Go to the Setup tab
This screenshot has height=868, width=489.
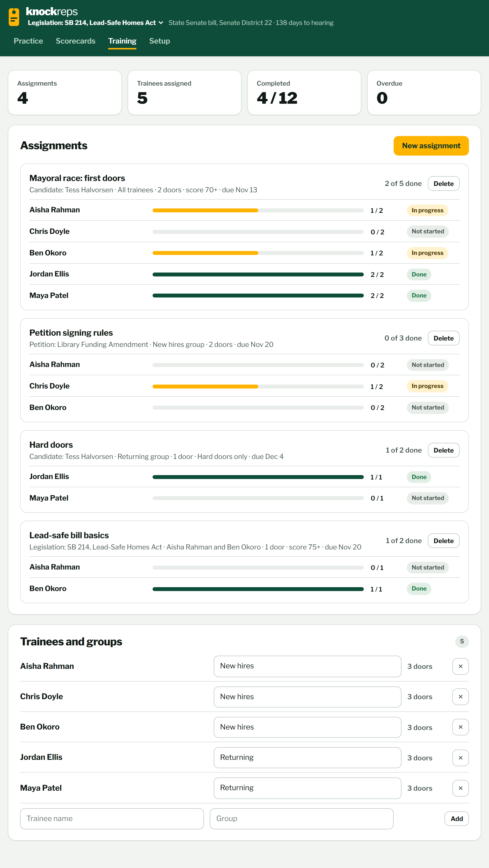point(160,41)
